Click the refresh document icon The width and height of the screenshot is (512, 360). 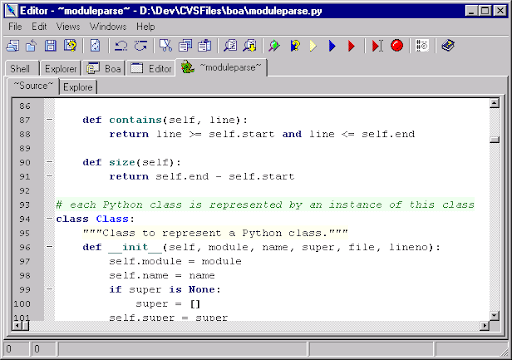[x=95, y=46]
